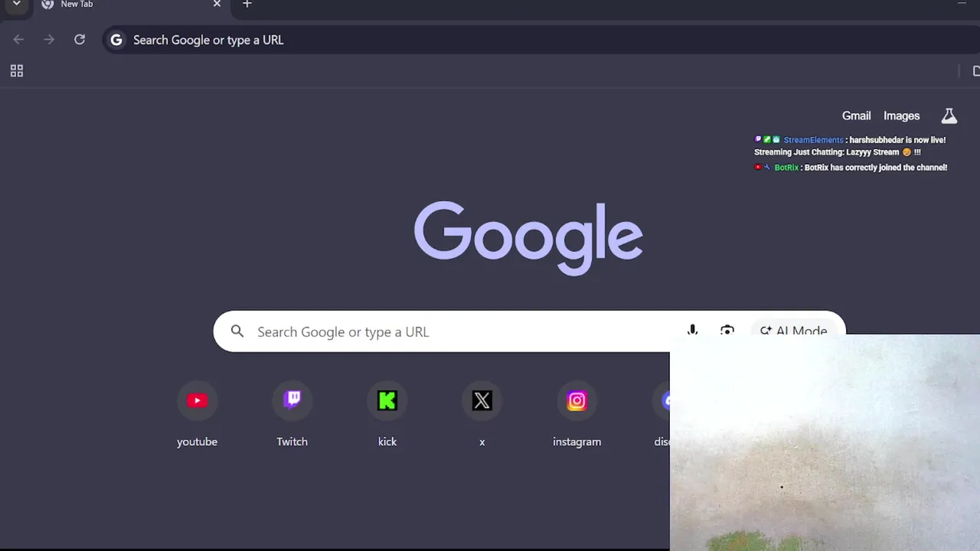Open the kick shortcut
980x551 pixels.
387,400
